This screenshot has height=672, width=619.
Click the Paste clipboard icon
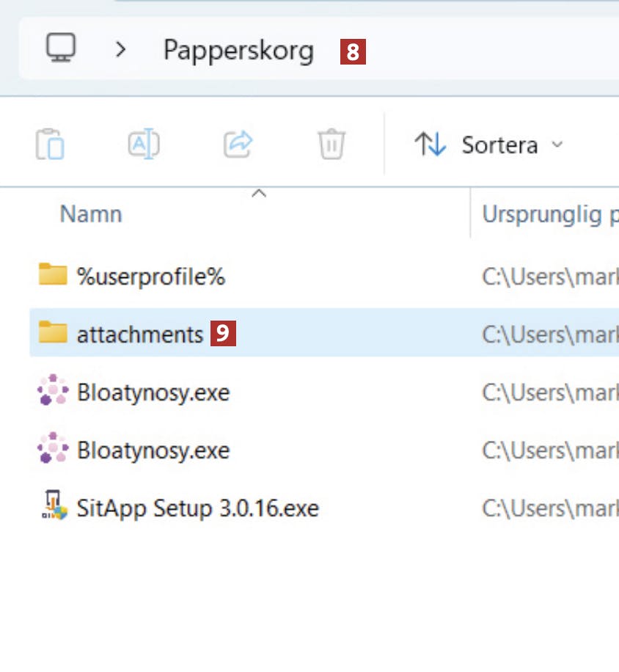pyautogui.click(x=51, y=144)
